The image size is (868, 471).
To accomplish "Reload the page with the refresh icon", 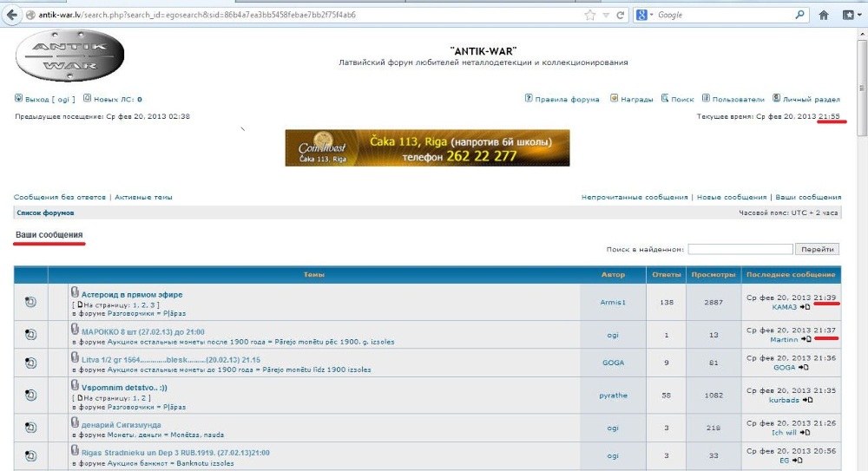I will (x=621, y=15).
